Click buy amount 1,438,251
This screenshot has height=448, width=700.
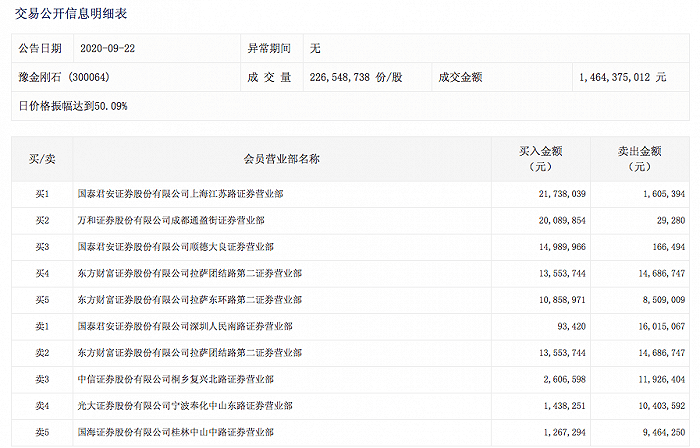[x=564, y=406]
